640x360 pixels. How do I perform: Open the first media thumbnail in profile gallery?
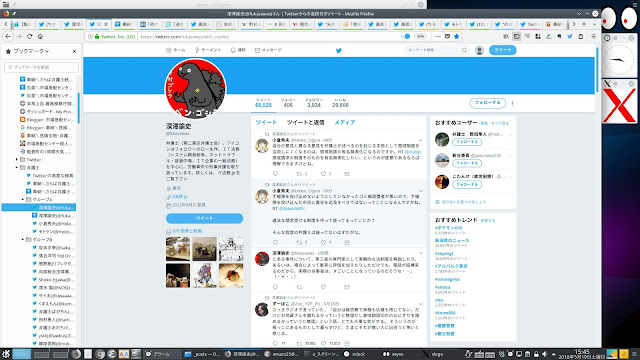pos(178,249)
